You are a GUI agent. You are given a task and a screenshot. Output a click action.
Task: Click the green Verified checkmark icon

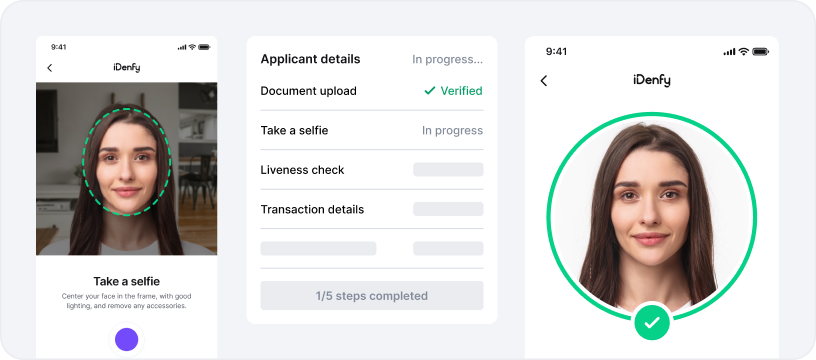(429, 91)
